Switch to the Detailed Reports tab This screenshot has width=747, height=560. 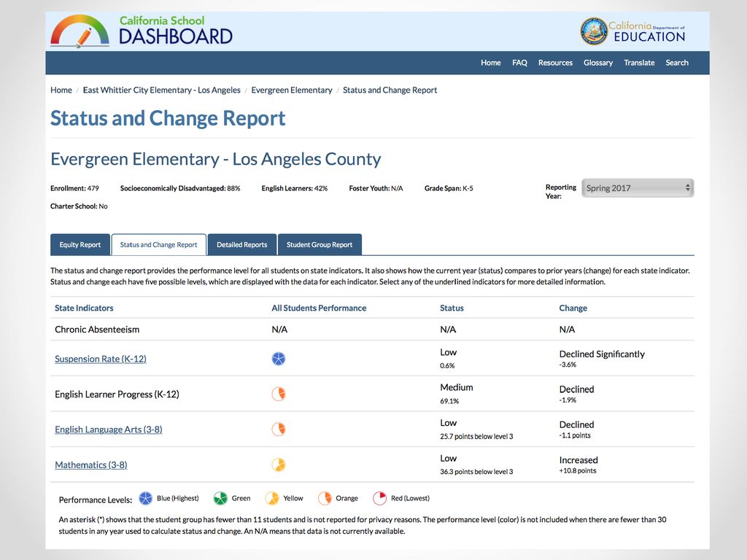pos(242,245)
